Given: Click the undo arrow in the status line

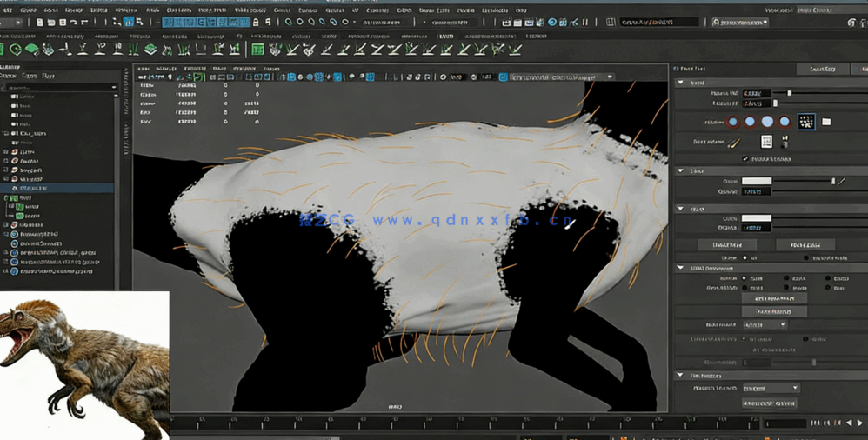Looking at the screenshot, I should pos(73,22).
